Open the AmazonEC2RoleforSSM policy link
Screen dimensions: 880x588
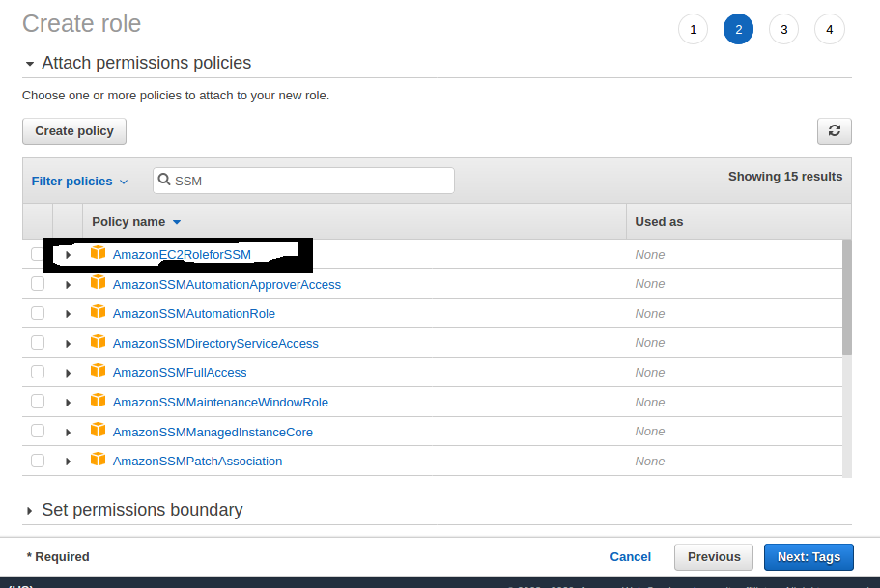point(182,254)
